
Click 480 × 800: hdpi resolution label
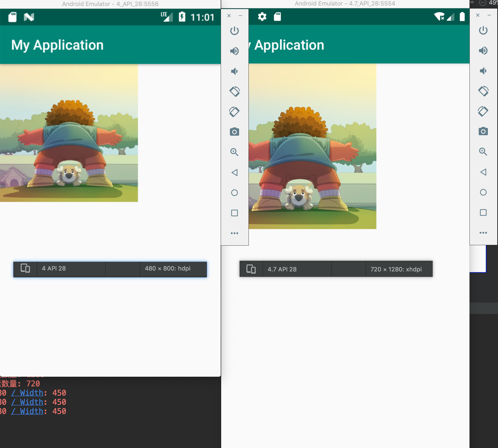(x=168, y=268)
